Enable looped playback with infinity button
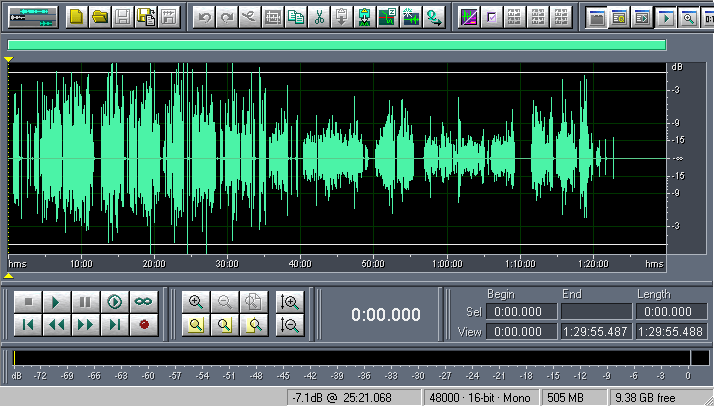Screen dimensions: 714x406 click(144, 302)
